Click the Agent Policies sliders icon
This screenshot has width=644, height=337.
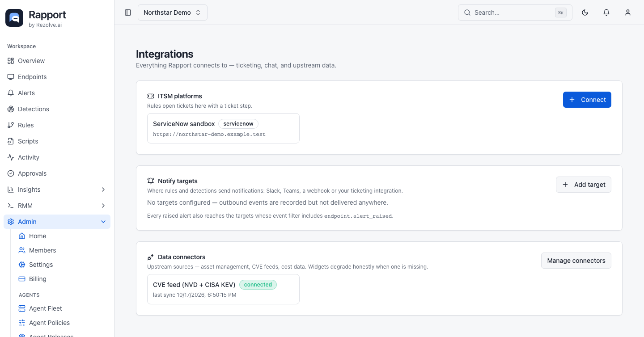(22, 323)
